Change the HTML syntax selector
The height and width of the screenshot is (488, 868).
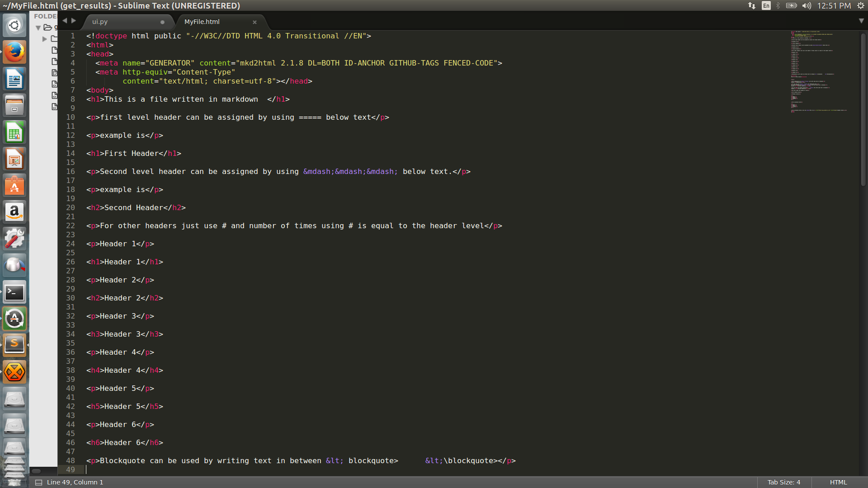pos(838,482)
